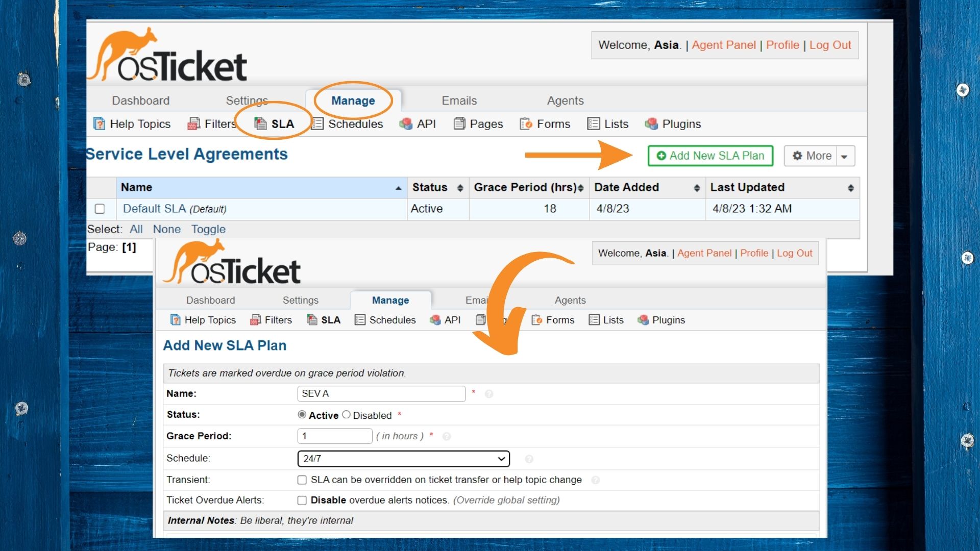
Task: Click the Forms icon in top submenu
Action: pos(526,124)
